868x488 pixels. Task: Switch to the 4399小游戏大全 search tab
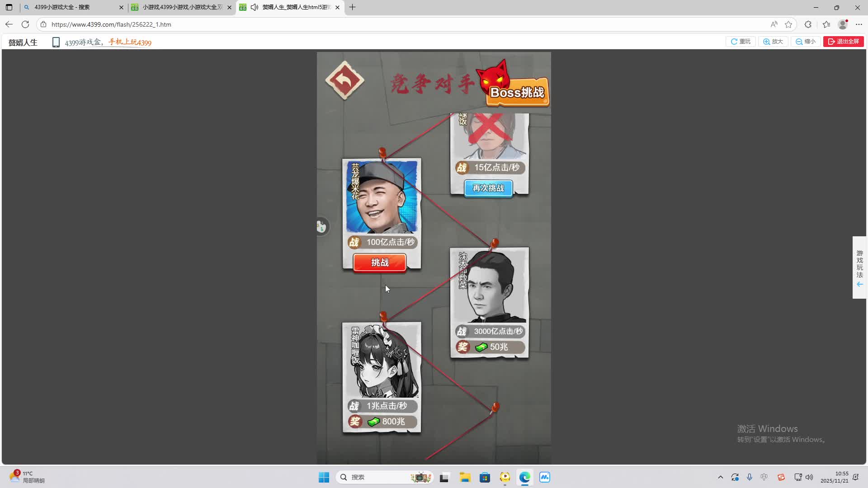point(72,7)
